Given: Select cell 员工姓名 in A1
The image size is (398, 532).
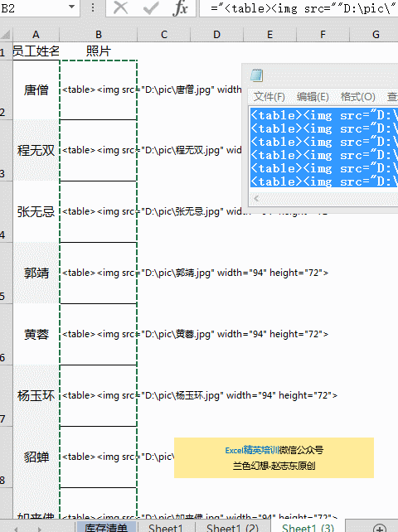Looking at the screenshot, I should (36, 51).
